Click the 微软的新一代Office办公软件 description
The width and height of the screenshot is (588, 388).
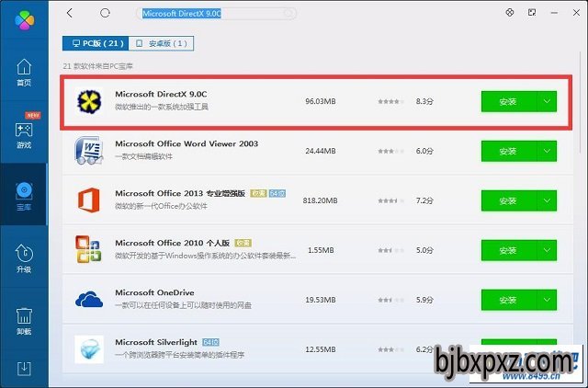[x=162, y=206]
